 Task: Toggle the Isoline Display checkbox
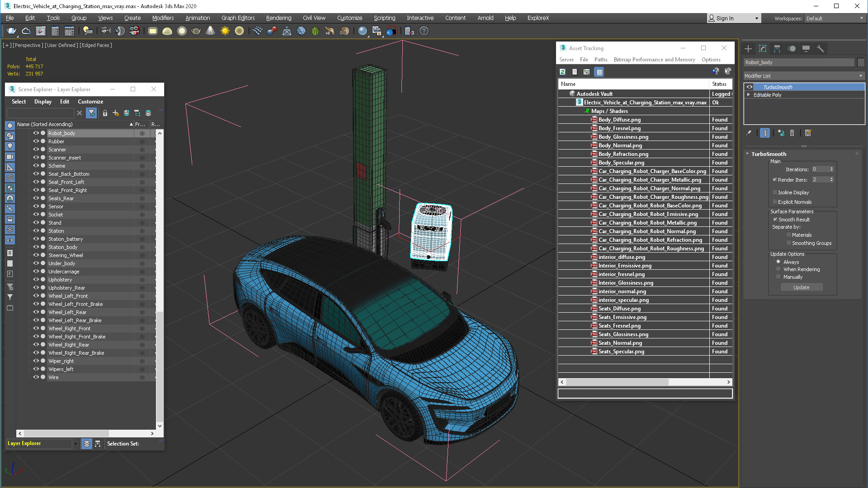pos(775,192)
